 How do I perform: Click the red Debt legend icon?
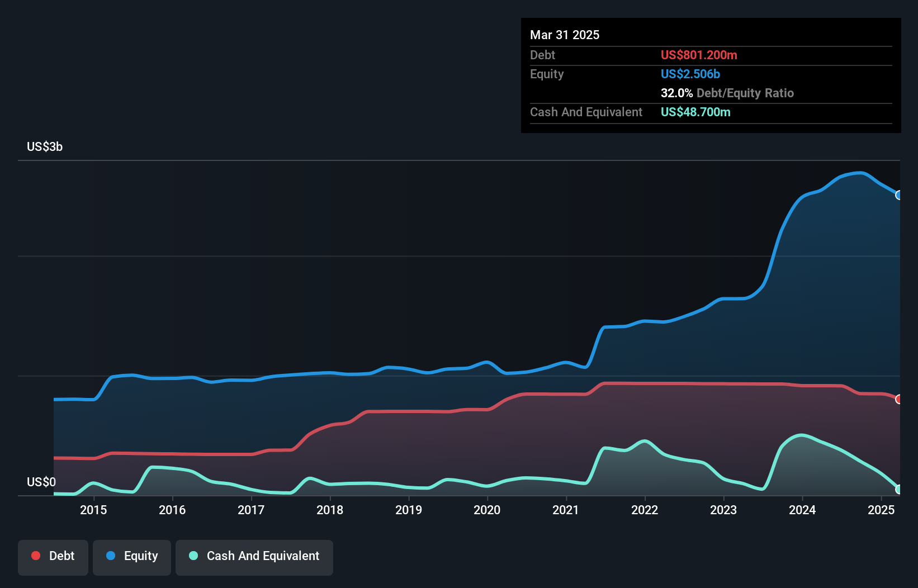click(35, 556)
